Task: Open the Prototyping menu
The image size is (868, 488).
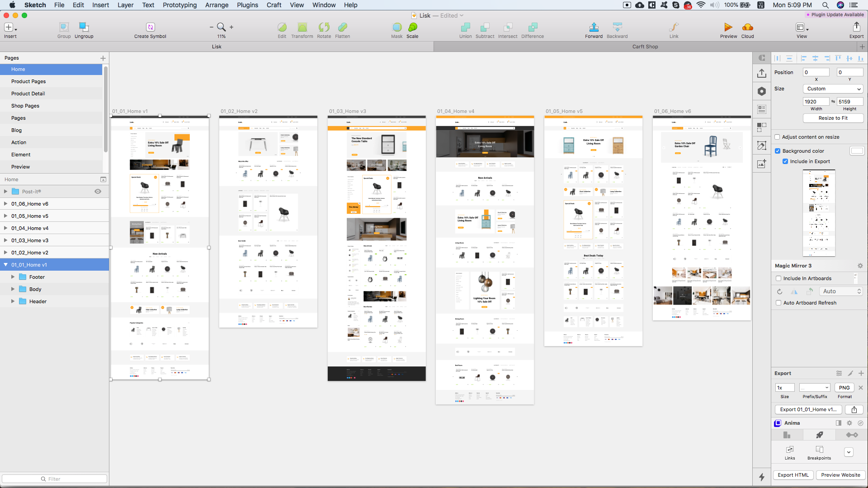Action: [179, 5]
